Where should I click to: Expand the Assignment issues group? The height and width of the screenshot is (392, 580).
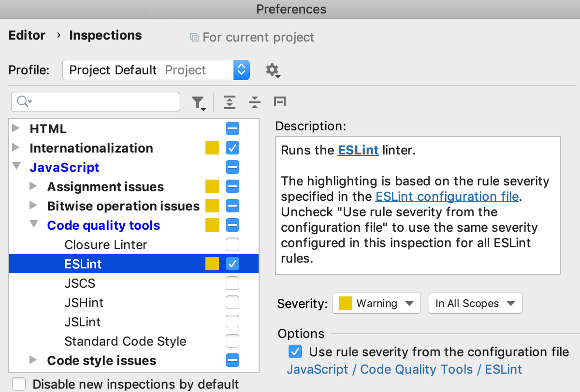coord(33,186)
